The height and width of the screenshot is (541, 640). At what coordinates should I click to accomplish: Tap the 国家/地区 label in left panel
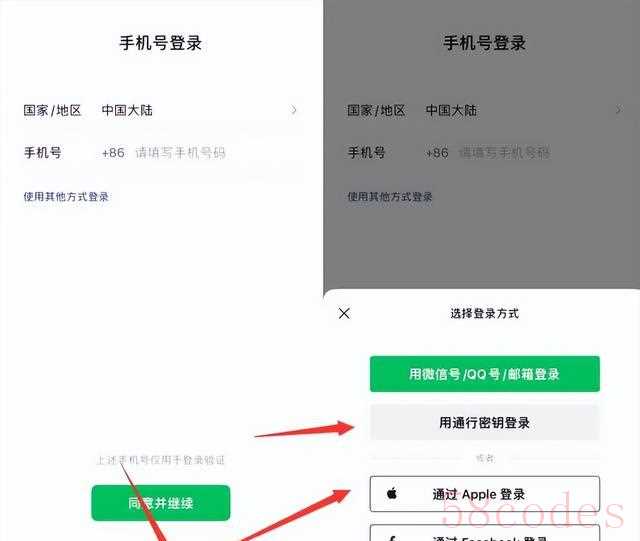[52, 110]
